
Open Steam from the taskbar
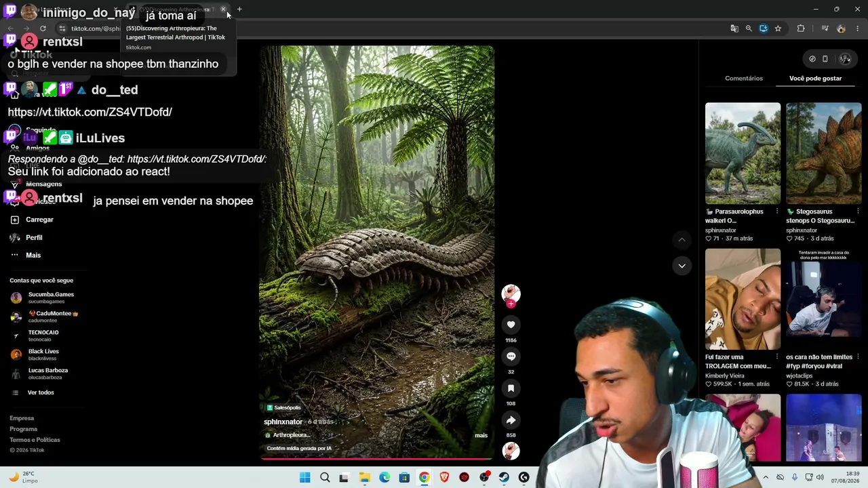pyautogui.click(x=504, y=478)
